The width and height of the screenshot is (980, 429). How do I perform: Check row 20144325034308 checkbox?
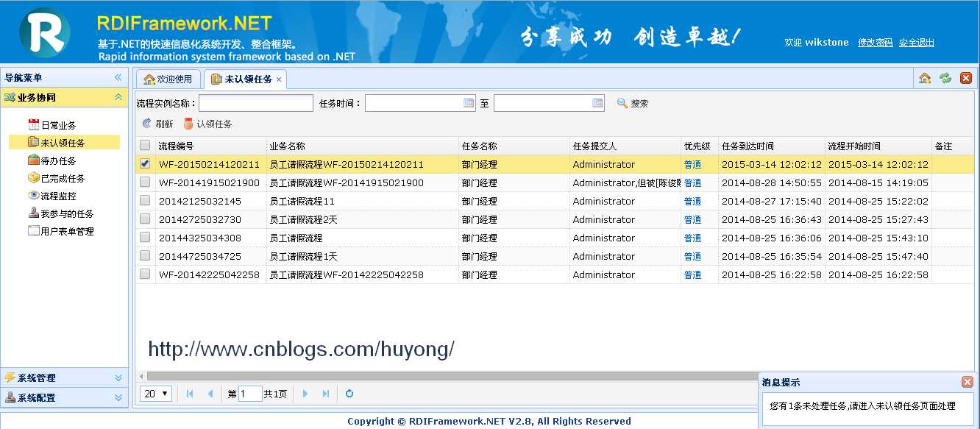(145, 238)
